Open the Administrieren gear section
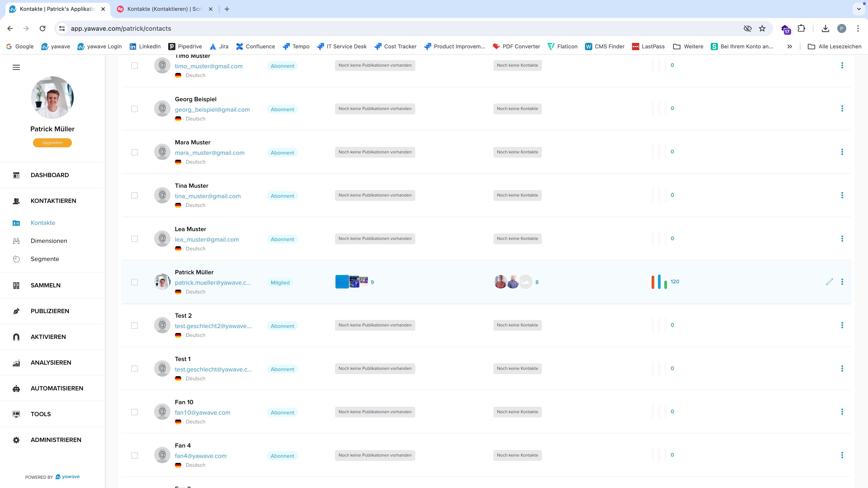Image resolution: width=868 pixels, height=488 pixels. [56, 440]
